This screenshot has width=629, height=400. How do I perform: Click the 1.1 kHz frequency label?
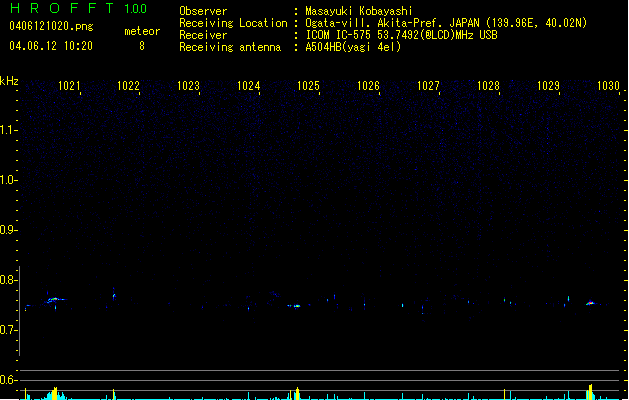pos(7,130)
